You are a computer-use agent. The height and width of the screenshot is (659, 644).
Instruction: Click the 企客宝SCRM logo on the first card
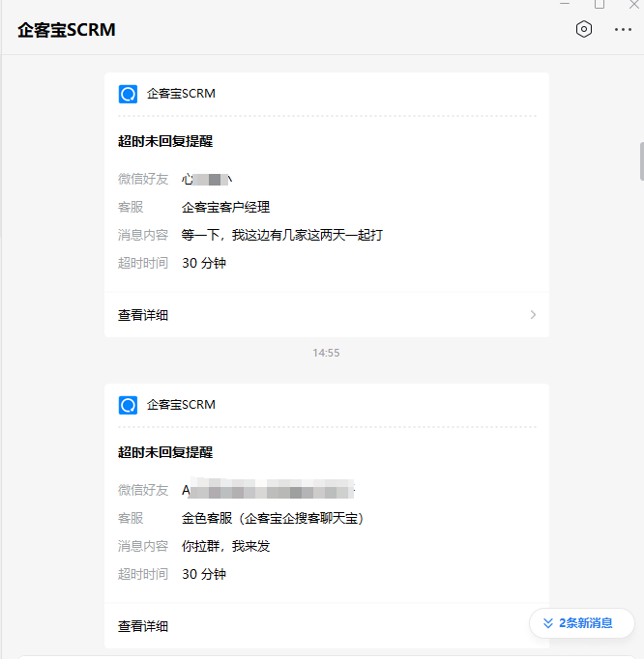point(128,94)
